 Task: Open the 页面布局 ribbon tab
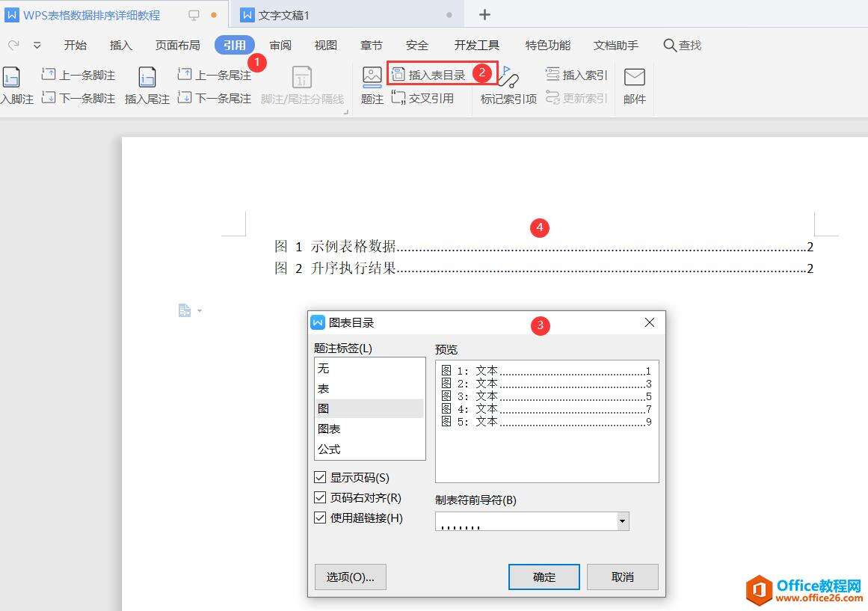pyautogui.click(x=178, y=45)
